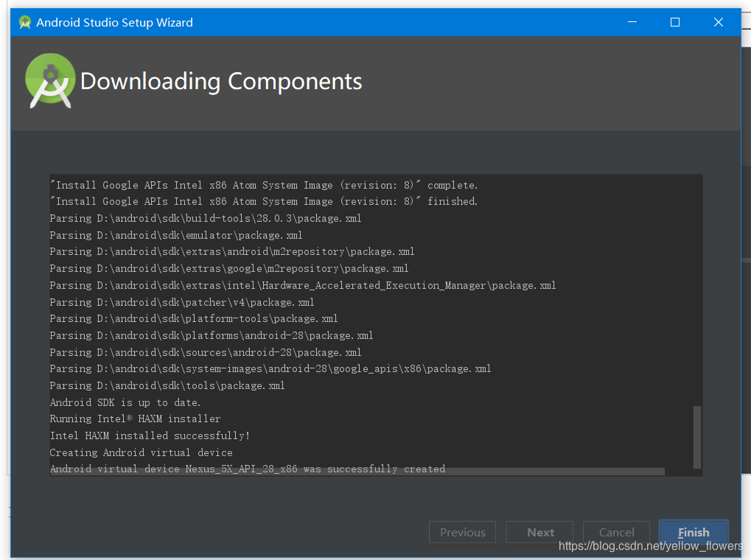Click the vertical scrollbar thumb in log

pos(697,437)
